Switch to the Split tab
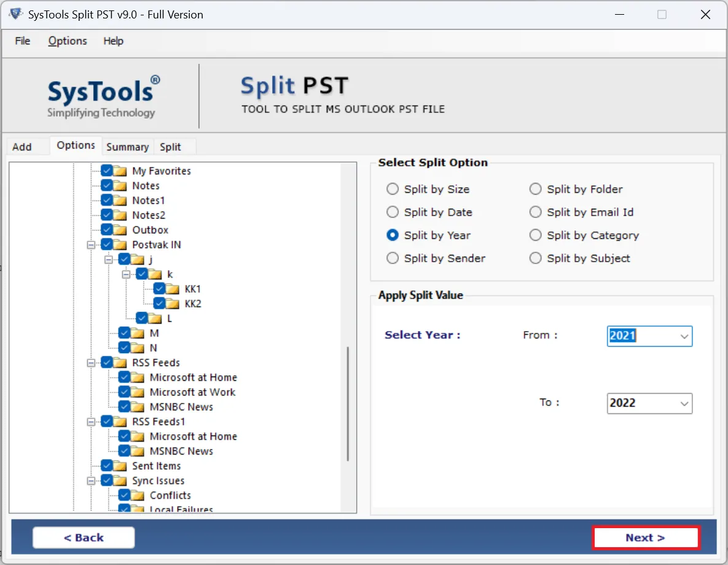 coord(170,147)
